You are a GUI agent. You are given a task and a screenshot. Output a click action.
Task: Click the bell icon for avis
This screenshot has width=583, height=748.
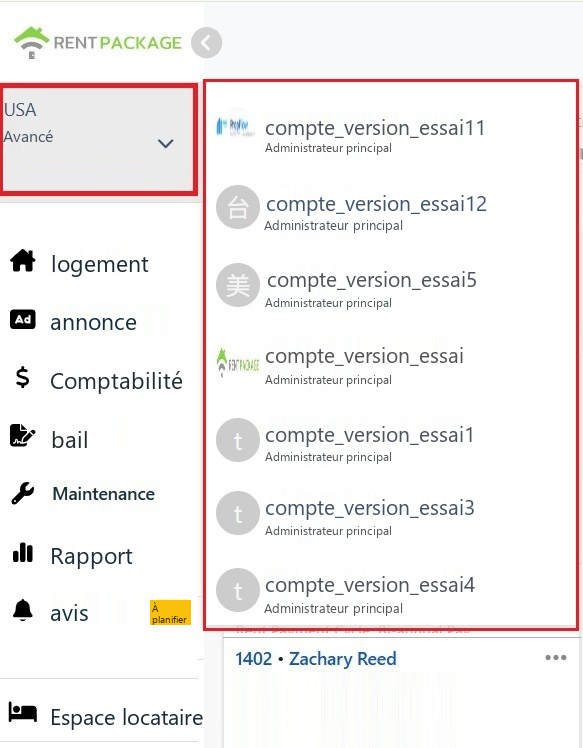22,610
